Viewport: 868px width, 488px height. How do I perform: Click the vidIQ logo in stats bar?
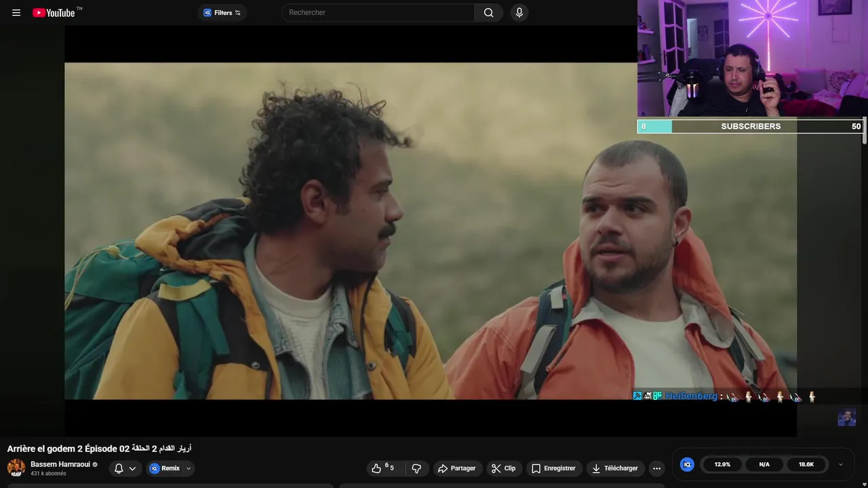pyautogui.click(x=687, y=464)
